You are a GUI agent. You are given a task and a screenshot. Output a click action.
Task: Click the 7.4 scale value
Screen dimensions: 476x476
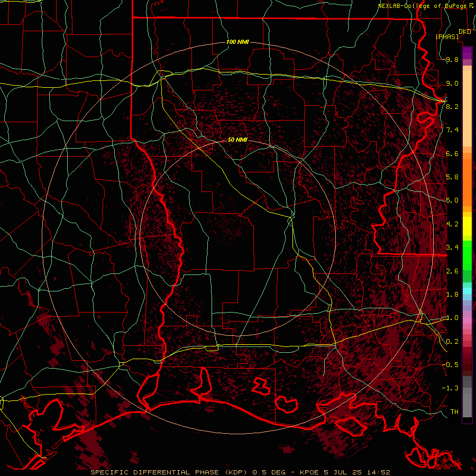(452, 130)
